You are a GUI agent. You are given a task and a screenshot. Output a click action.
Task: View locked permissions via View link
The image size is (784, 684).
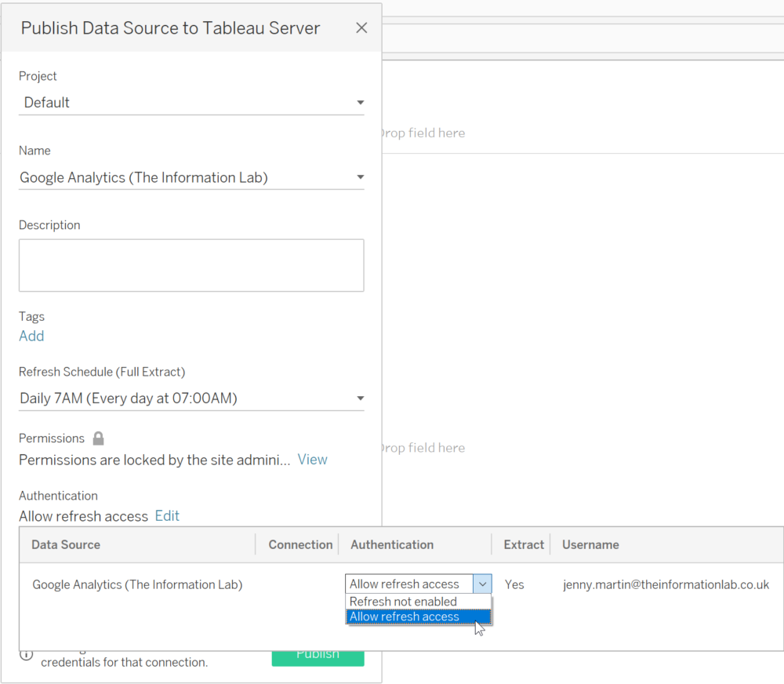click(313, 460)
